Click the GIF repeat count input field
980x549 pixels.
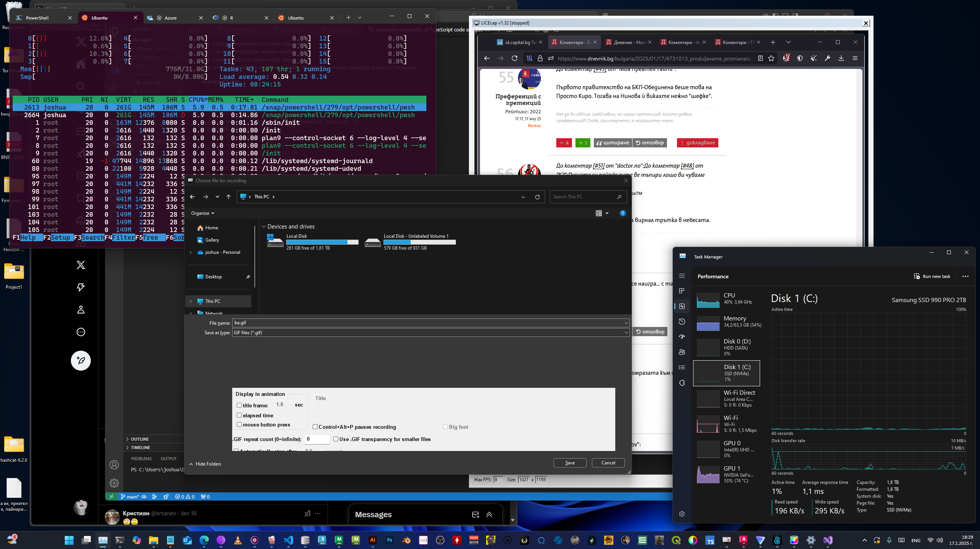(x=317, y=439)
